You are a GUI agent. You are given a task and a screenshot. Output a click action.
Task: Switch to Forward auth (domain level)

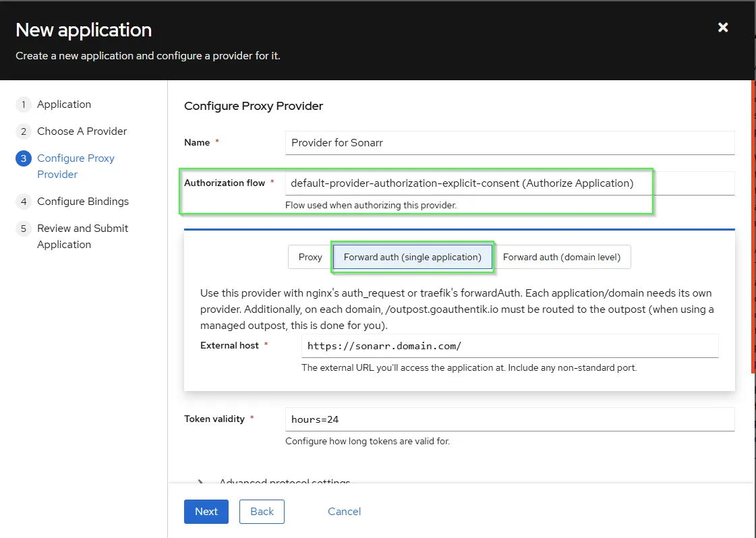[562, 257]
